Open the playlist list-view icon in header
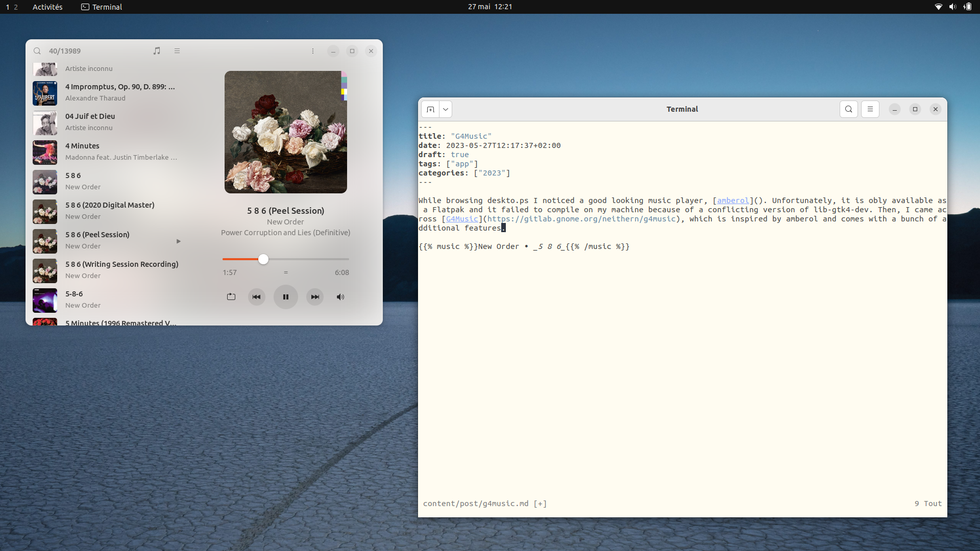980x551 pixels. tap(177, 51)
